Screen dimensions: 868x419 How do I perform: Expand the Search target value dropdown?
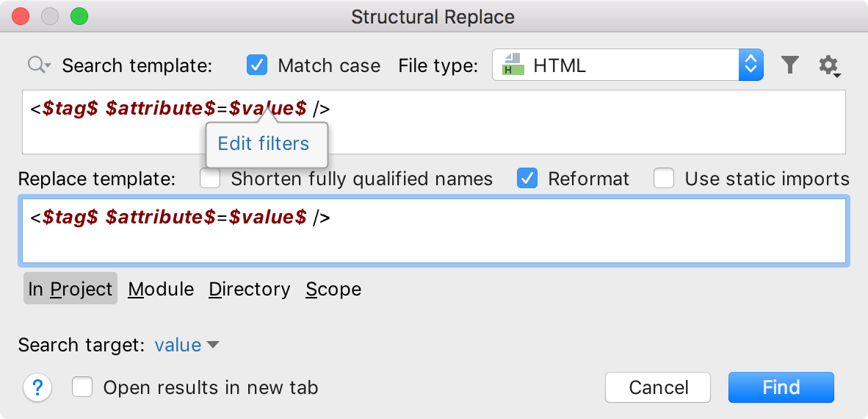[x=187, y=345]
